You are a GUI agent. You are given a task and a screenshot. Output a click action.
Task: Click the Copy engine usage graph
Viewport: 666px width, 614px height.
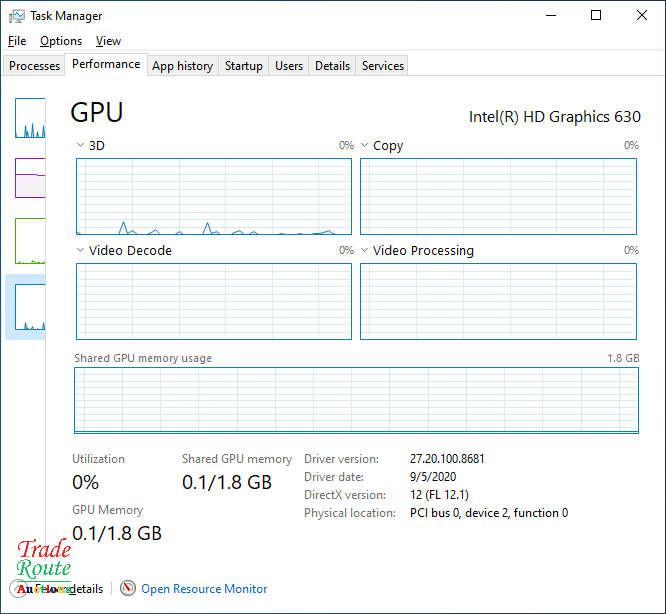point(498,196)
